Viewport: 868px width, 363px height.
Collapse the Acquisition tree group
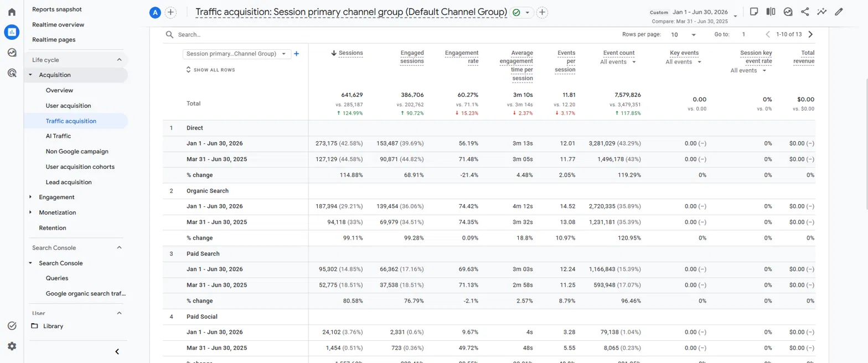(x=30, y=75)
